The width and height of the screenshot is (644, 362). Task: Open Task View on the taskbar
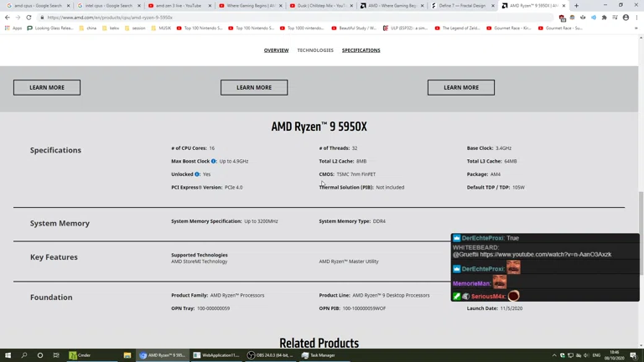pyautogui.click(x=56, y=355)
